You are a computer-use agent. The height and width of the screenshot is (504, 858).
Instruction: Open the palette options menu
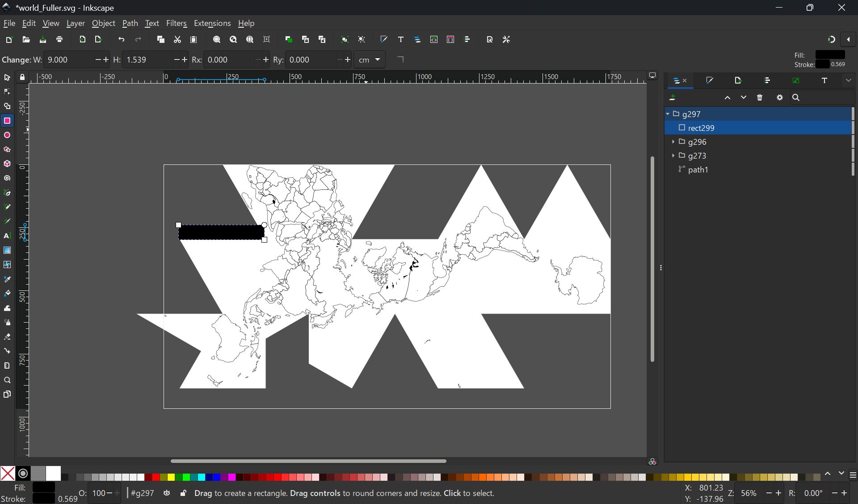(x=853, y=475)
